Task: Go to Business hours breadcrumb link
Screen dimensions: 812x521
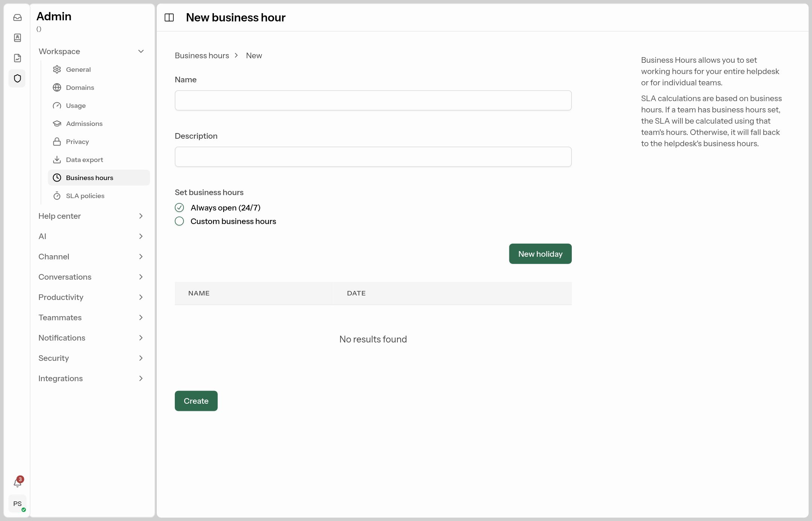Action: (x=202, y=56)
